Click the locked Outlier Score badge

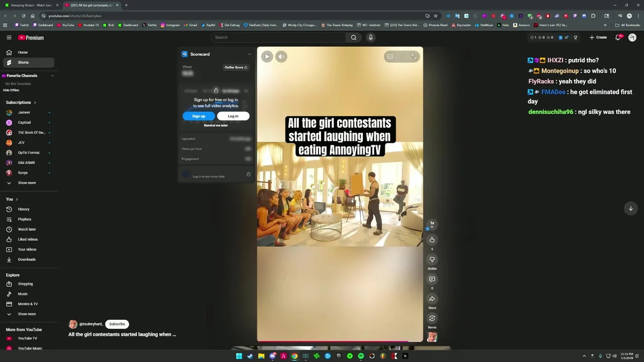pyautogui.click(x=235, y=67)
